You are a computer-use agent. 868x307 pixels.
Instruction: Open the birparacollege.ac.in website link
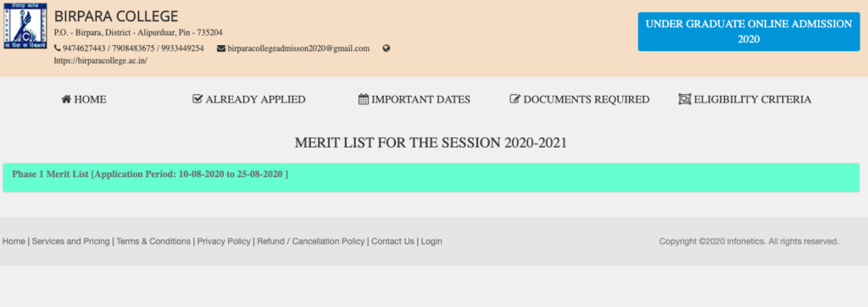[100, 61]
